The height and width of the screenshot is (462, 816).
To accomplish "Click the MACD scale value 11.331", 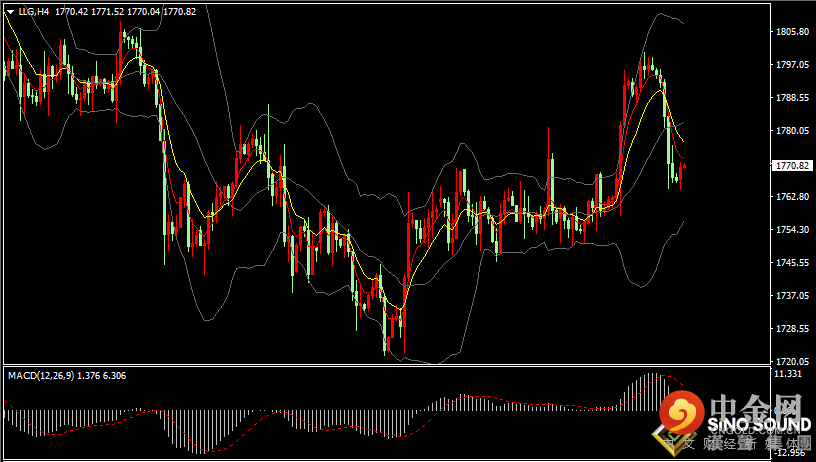I will tap(788, 374).
